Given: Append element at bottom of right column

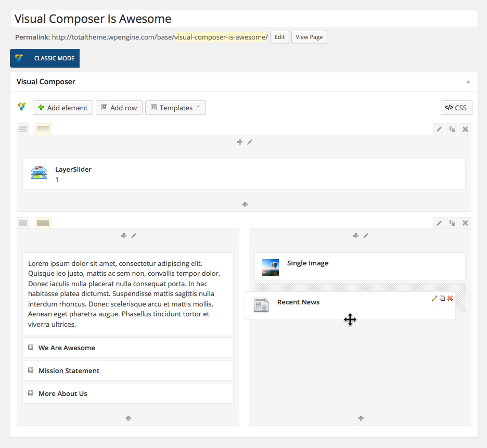Looking at the screenshot, I should 361,418.
